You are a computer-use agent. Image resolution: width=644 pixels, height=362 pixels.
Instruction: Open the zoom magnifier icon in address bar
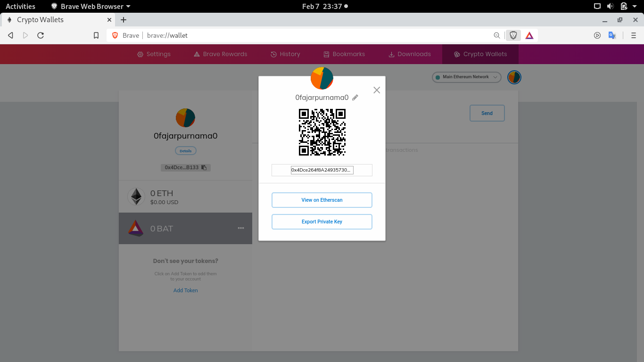pos(497,35)
